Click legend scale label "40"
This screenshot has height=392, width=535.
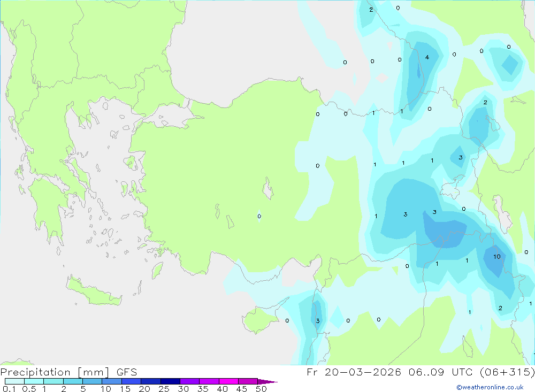(x=222, y=389)
